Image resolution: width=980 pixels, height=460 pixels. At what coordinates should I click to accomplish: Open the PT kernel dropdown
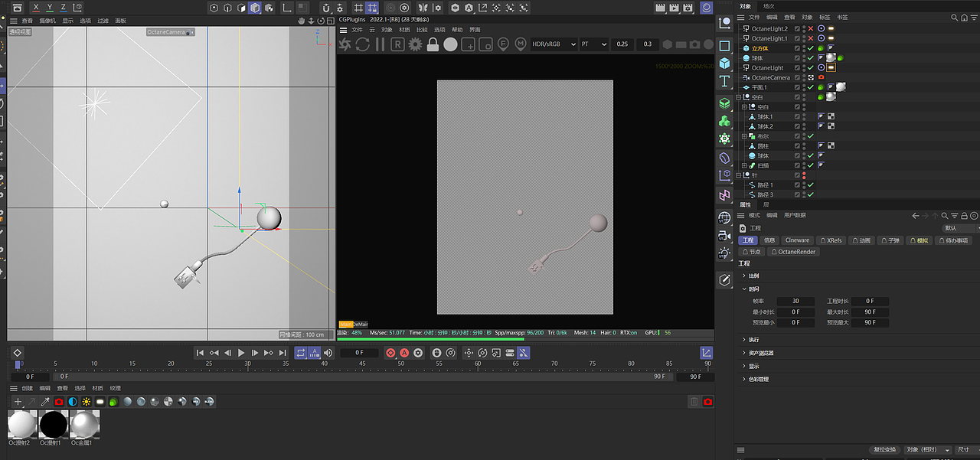click(x=593, y=44)
